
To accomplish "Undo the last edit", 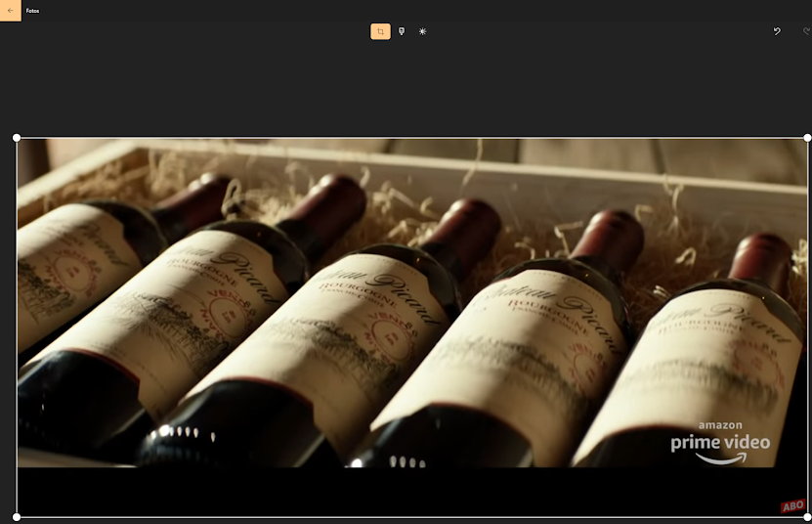I will [777, 31].
